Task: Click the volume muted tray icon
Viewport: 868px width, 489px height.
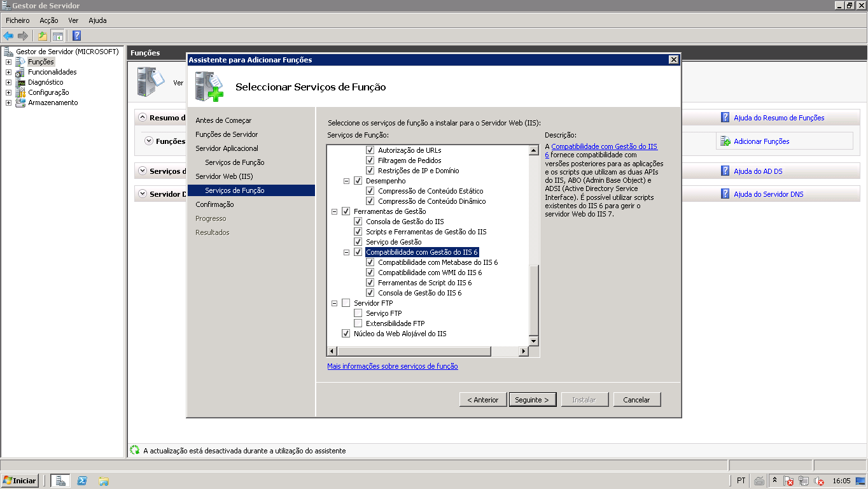Action: click(819, 481)
